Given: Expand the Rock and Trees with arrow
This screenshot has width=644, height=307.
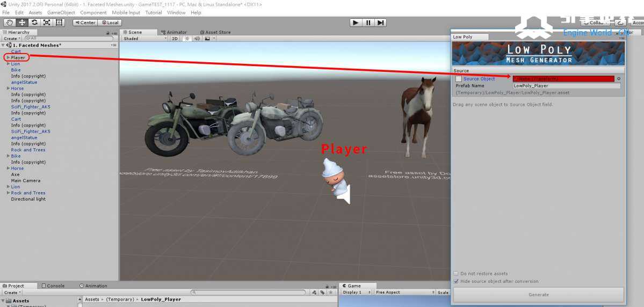Looking at the screenshot, I should (x=8, y=193).
